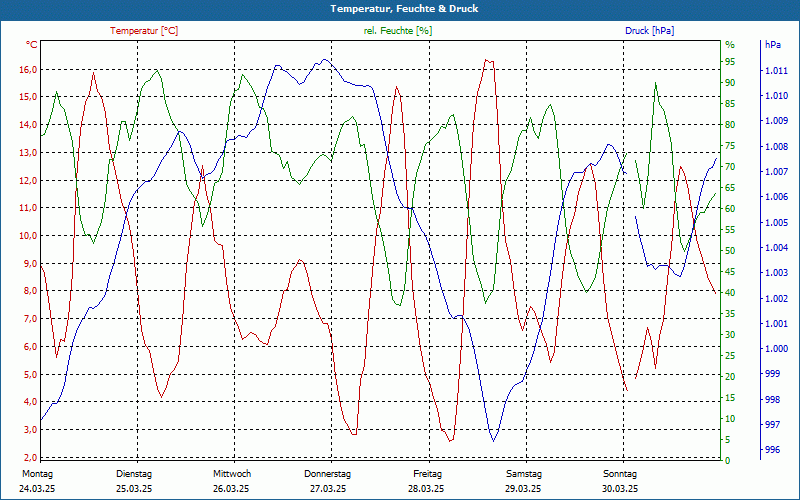Click the '15,0' temperature axis value
The height and width of the screenshot is (500, 800).
click(x=28, y=97)
